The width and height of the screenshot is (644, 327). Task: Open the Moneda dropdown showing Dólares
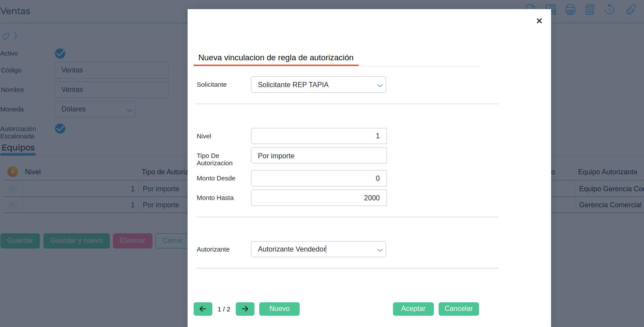(95, 109)
